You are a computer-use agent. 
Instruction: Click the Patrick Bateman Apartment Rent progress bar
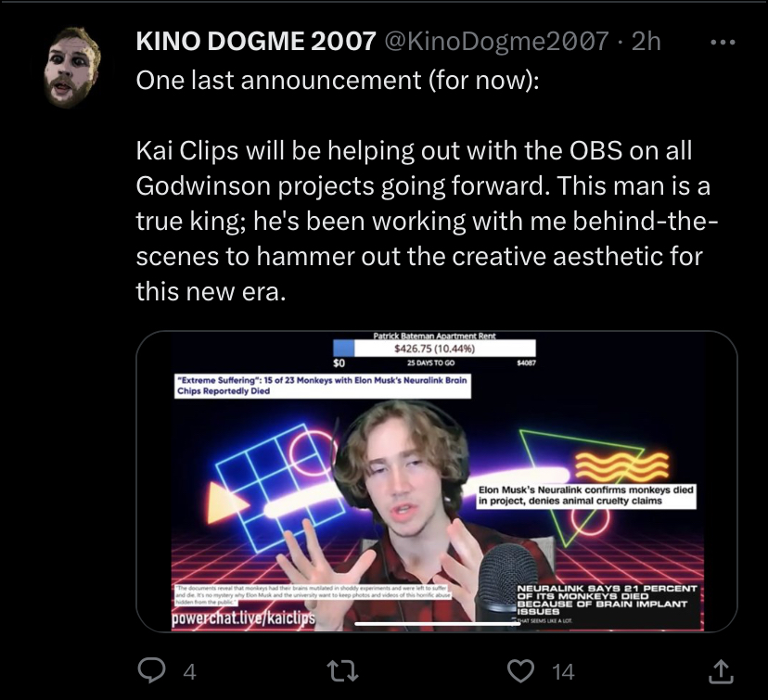(x=434, y=349)
